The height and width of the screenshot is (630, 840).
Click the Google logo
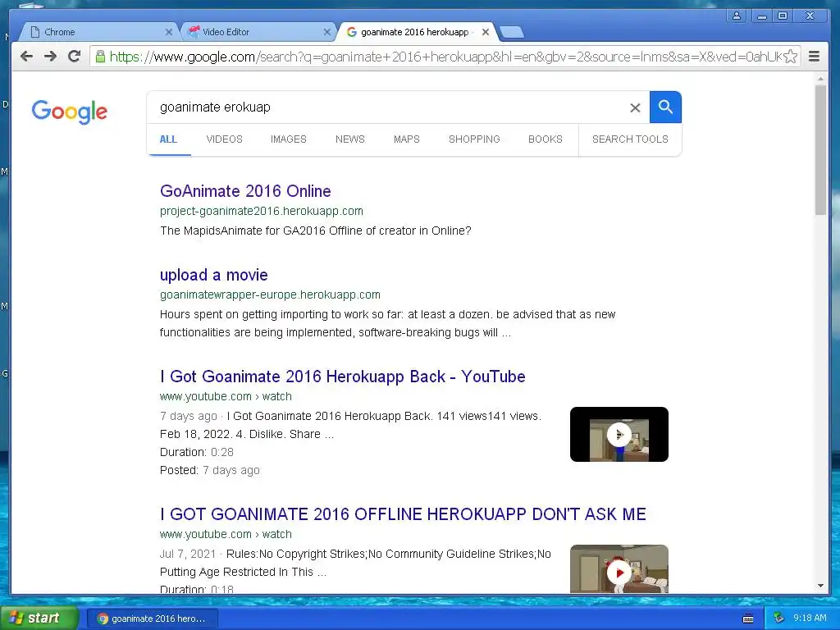pyautogui.click(x=70, y=112)
